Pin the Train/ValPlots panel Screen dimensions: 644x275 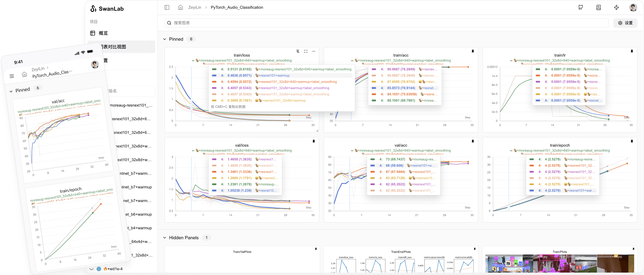click(316, 249)
